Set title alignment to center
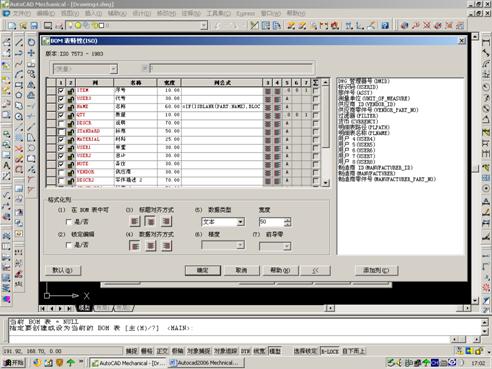 150,221
